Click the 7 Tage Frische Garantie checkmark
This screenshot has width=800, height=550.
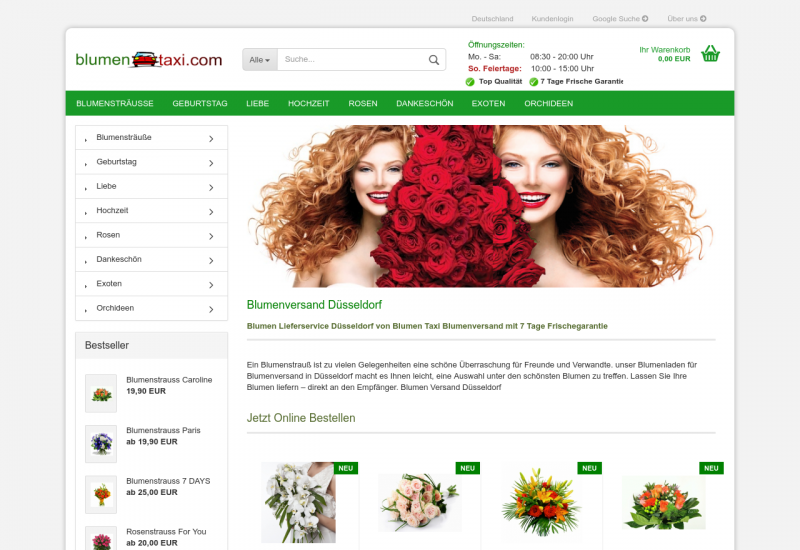coord(534,82)
